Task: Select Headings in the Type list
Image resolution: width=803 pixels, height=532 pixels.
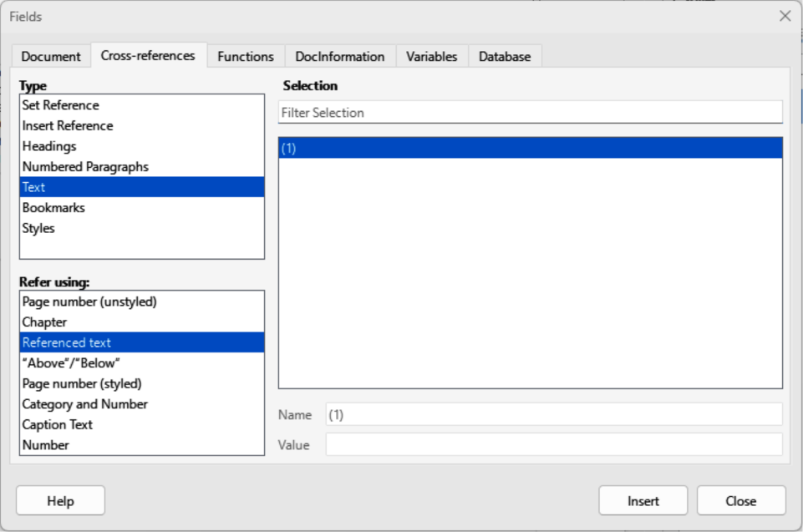Action: click(x=49, y=146)
